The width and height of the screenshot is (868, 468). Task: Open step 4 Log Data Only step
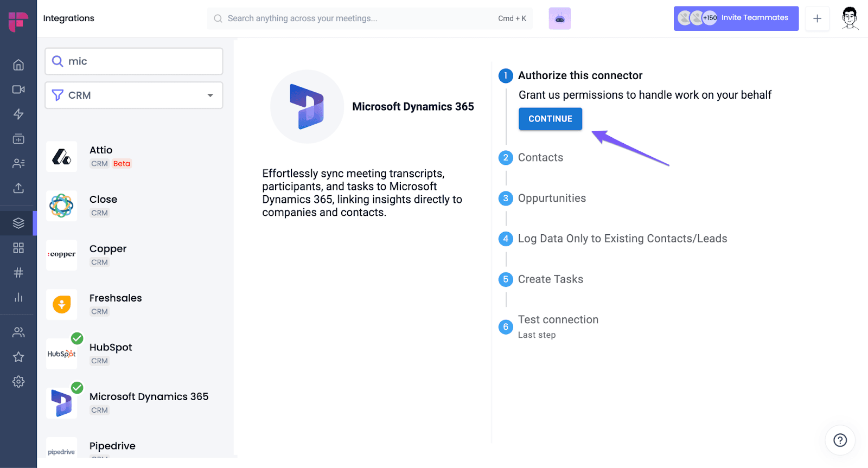tap(622, 239)
